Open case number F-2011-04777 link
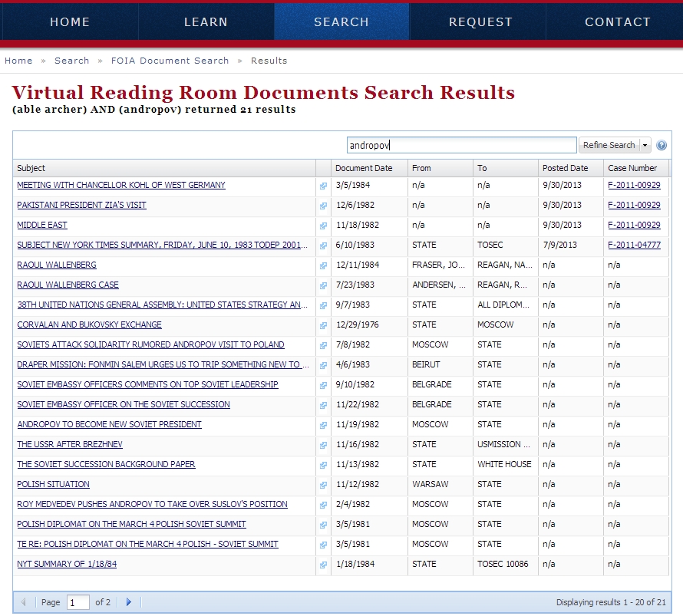The height and width of the screenshot is (616, 683). point(634,245)
